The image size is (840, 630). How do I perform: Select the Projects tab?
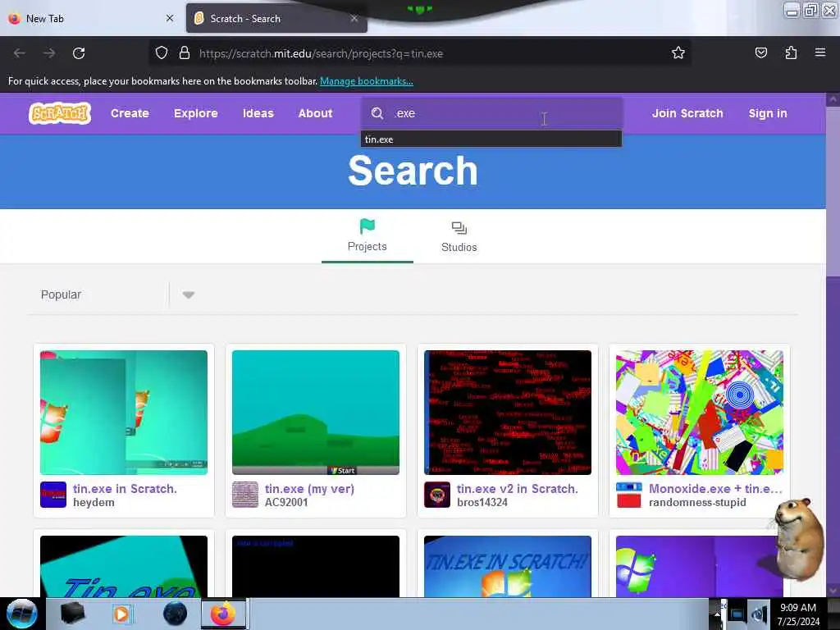(367, 235)
